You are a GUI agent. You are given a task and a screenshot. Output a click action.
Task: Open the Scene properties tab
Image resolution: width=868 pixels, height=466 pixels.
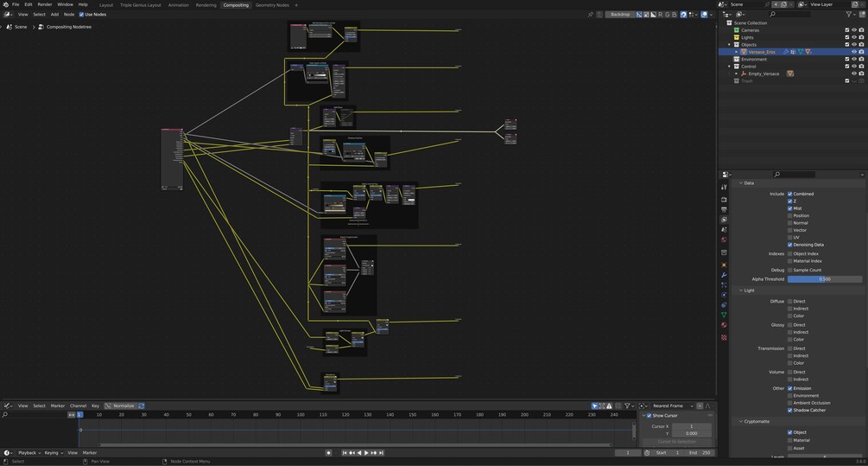pyautogui.click(x=724, y=229)
